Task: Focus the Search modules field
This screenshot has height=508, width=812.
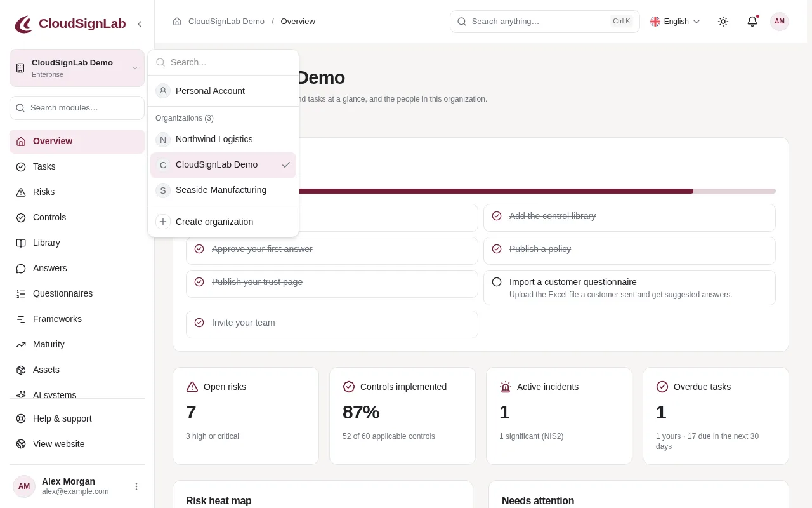Action: [x=77, y=108]
